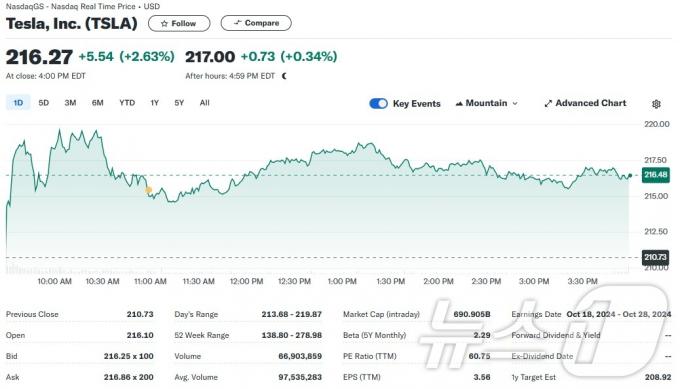680x389 pixels.
Task: Toggle the Key Events switch
Action: point(378,103)
